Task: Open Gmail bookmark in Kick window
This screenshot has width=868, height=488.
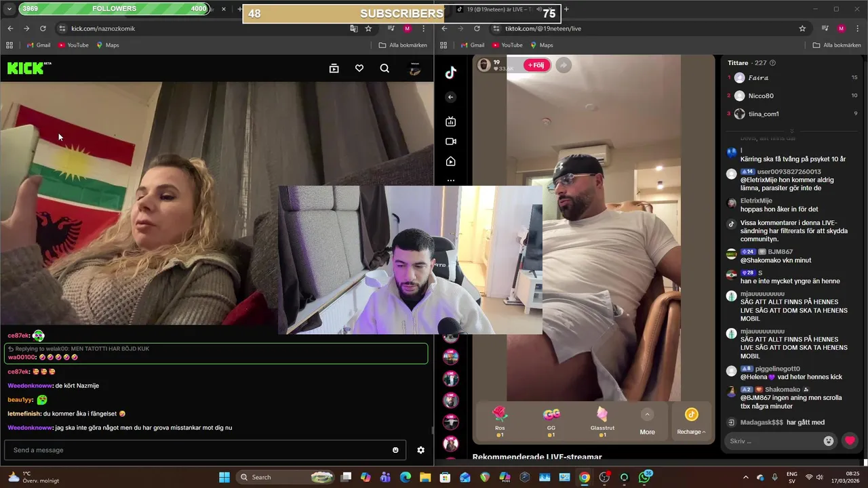Action: tap(39, 45)
